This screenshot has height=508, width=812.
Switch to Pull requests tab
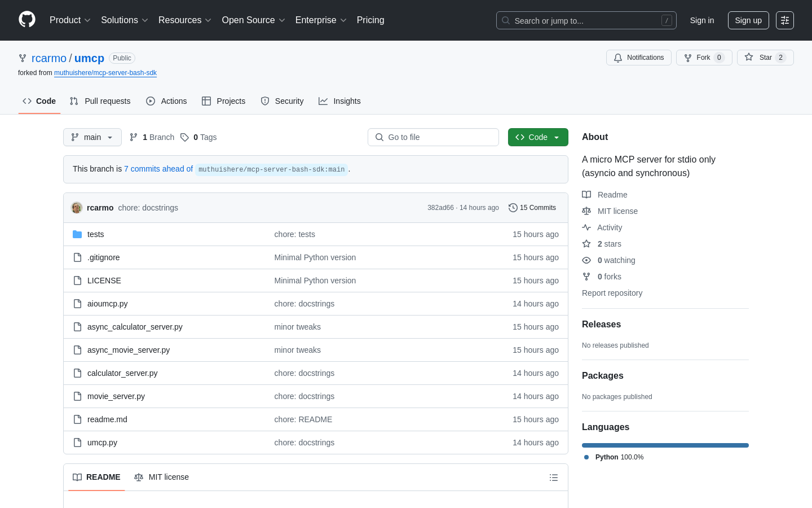[x=100, y=101]
